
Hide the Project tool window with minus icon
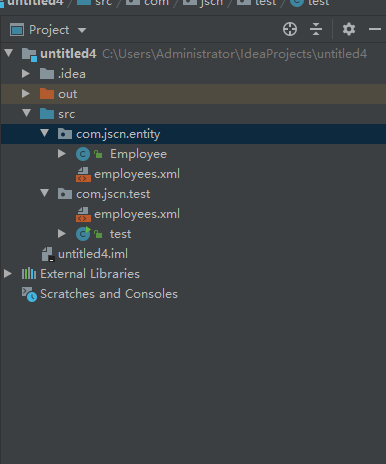[375, 29]
